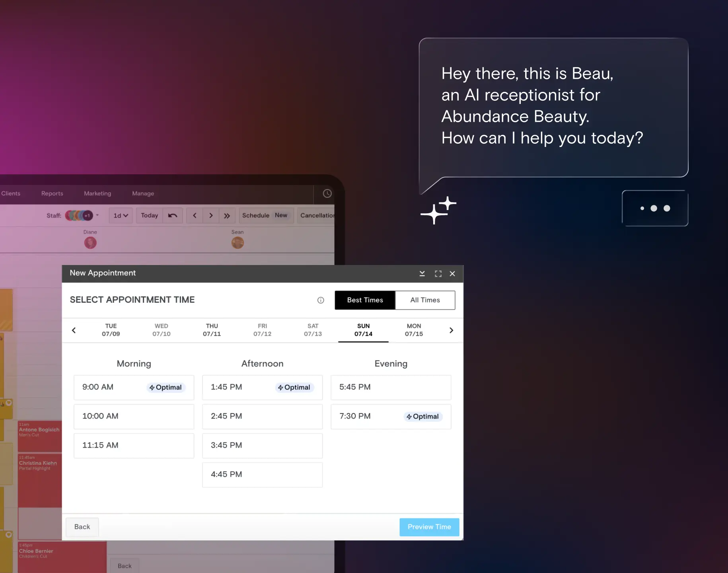Open Christina Kiehn Partial Highlight appointment
This screenshot has height=573, width=728.
[x=40, y=480]
